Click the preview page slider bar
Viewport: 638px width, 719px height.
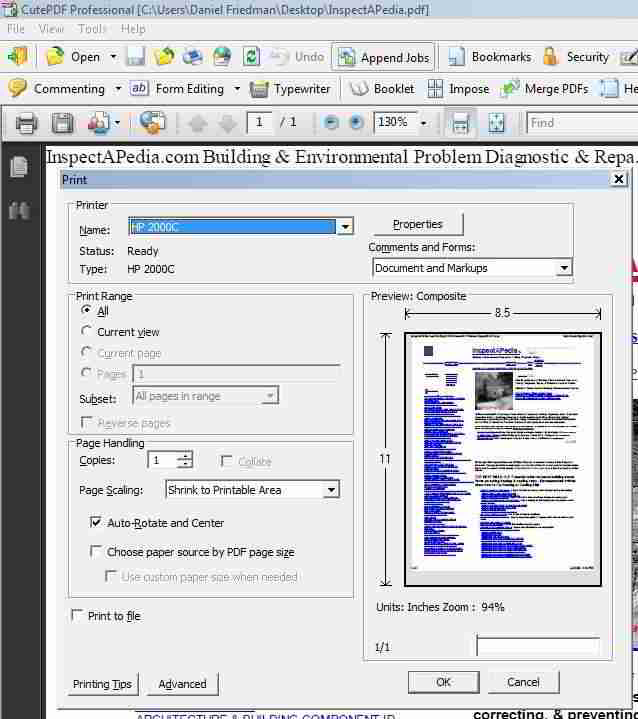pos(538,646)
